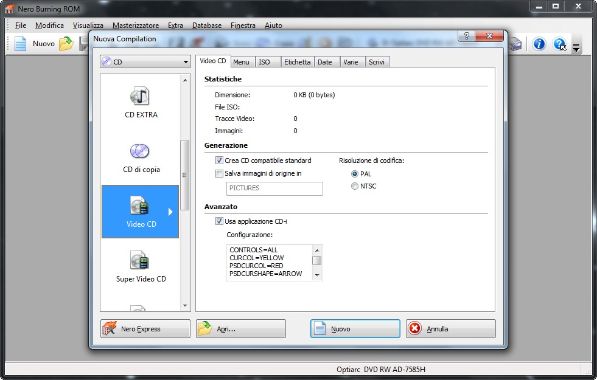
Task: Click the compilation list scrollbar thumb
Action: (184, 175)
